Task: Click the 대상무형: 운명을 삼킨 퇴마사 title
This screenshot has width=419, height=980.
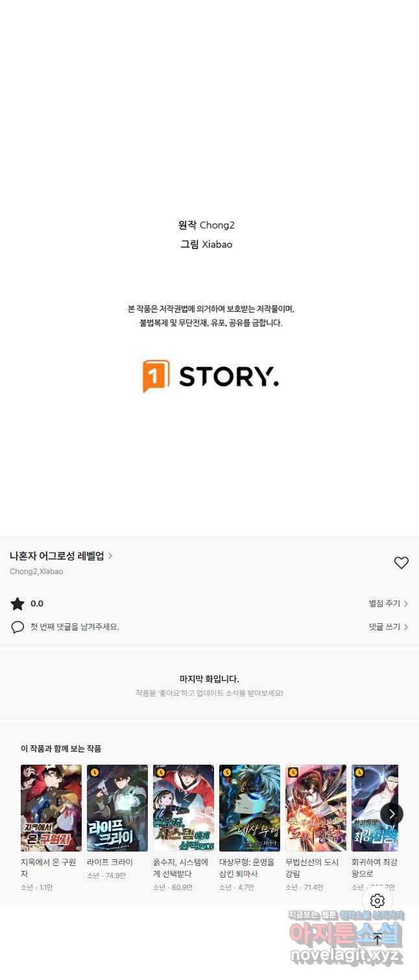Action: coord(247,868)
